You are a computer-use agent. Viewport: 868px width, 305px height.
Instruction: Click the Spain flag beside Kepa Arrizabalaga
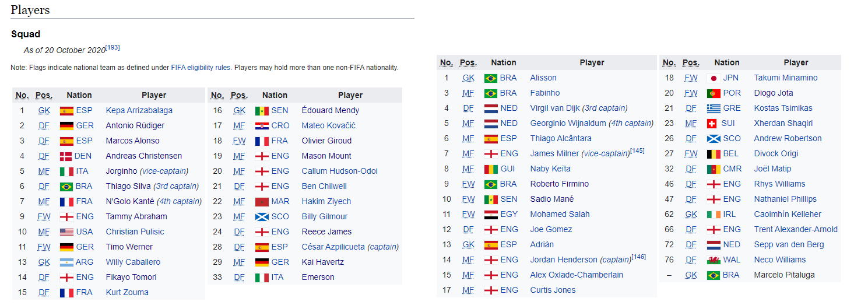(66, 111)
